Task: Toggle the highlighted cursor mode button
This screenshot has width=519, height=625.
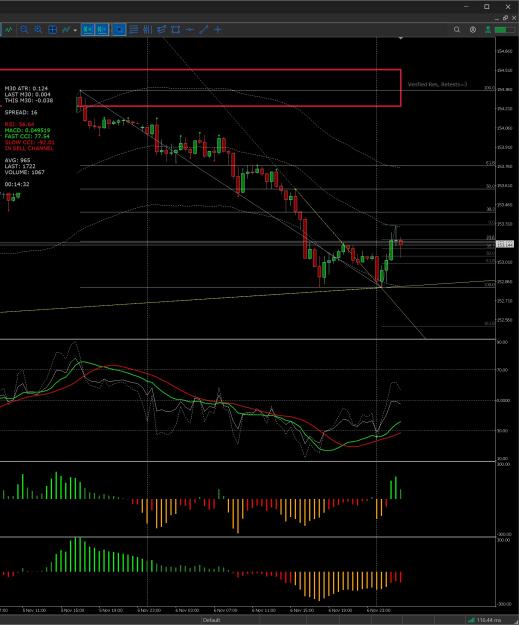Action: [x=119, y=29]
